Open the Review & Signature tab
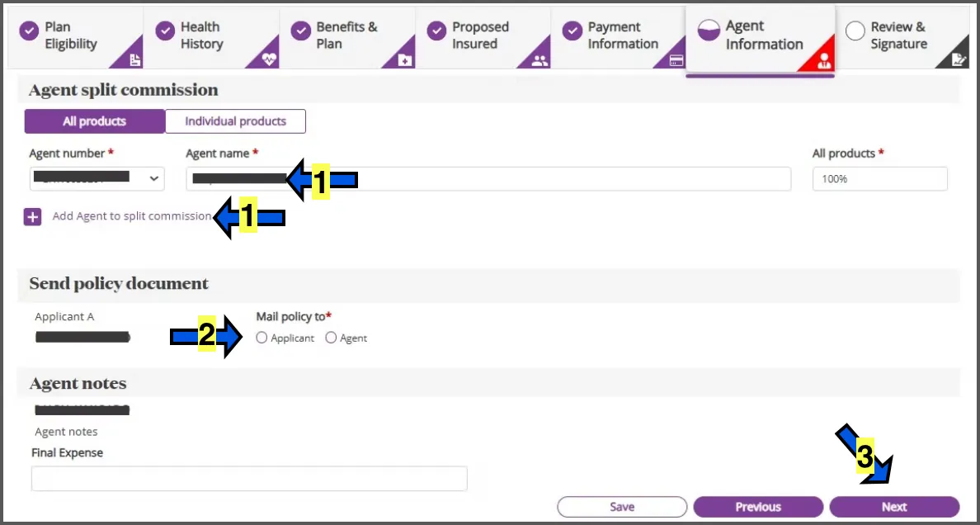Viewport: 980px width, 525px height. point(902,37)
